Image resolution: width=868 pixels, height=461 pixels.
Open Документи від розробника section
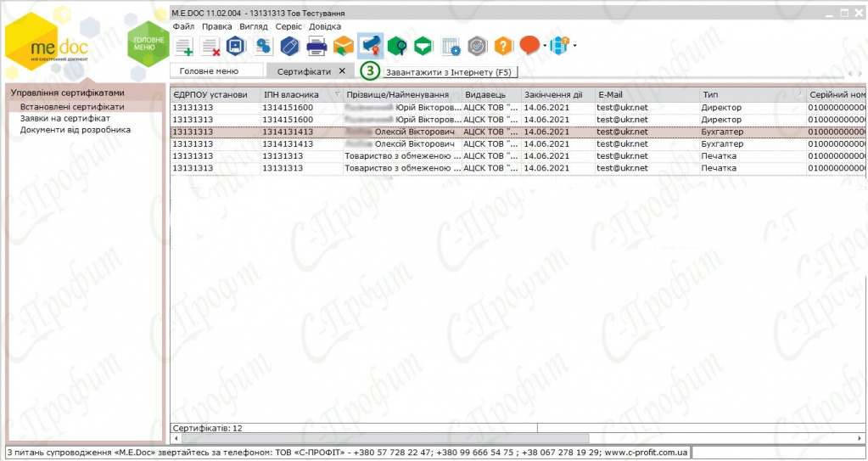pyautogui.click(x=76, y=130)
